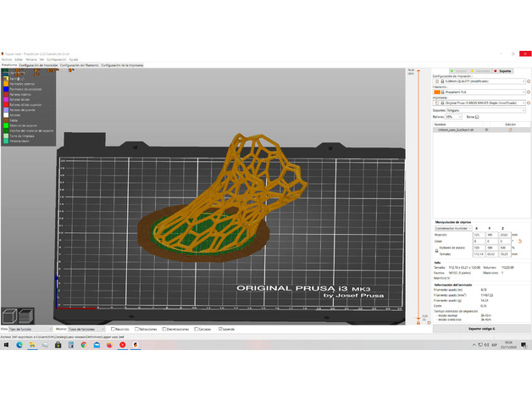Expand the Vista type dropdown
Viewport: 532px width, 400px height.
(x=30, y=329)
